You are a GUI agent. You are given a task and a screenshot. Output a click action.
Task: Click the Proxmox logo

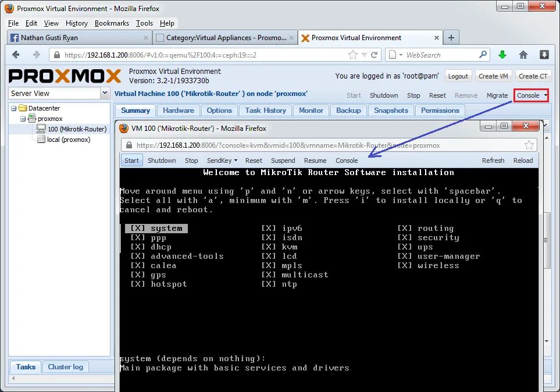(65, 76)
